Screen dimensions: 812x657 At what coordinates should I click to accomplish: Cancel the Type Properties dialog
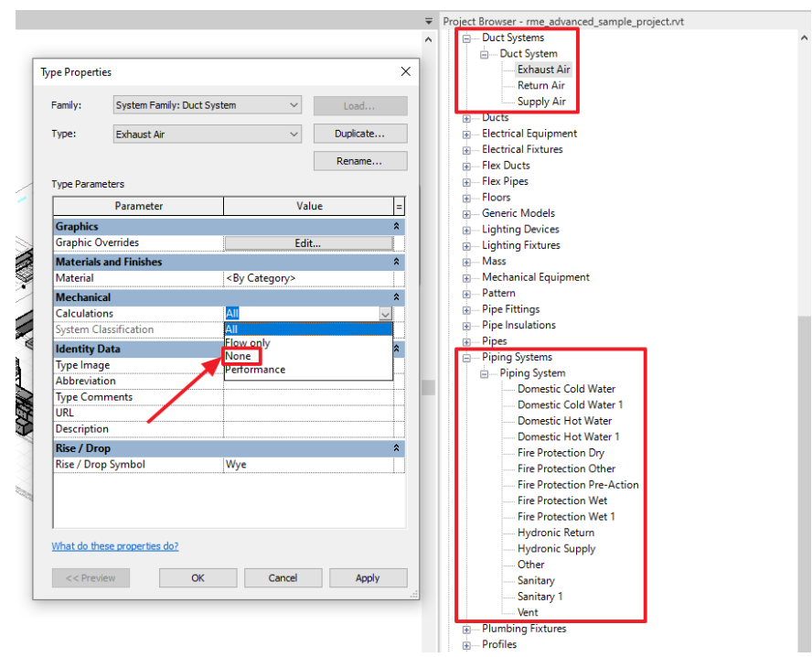tap(283, 577)
